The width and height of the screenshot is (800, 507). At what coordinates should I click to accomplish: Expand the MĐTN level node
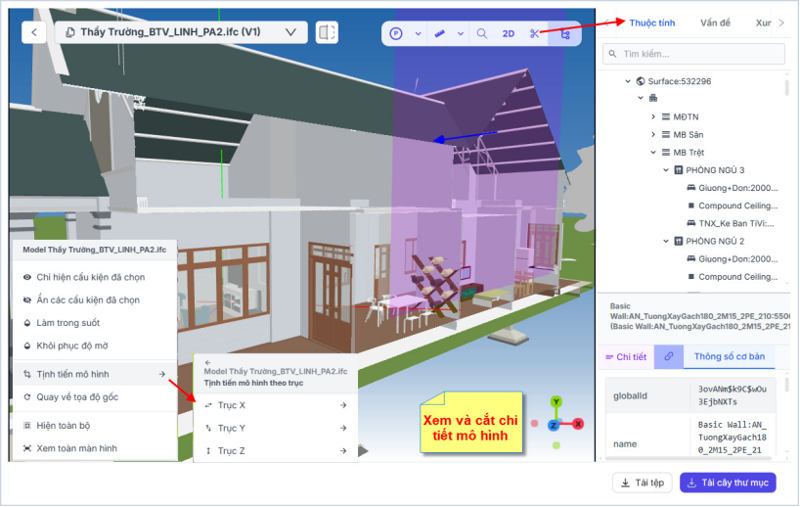(653, 117)
